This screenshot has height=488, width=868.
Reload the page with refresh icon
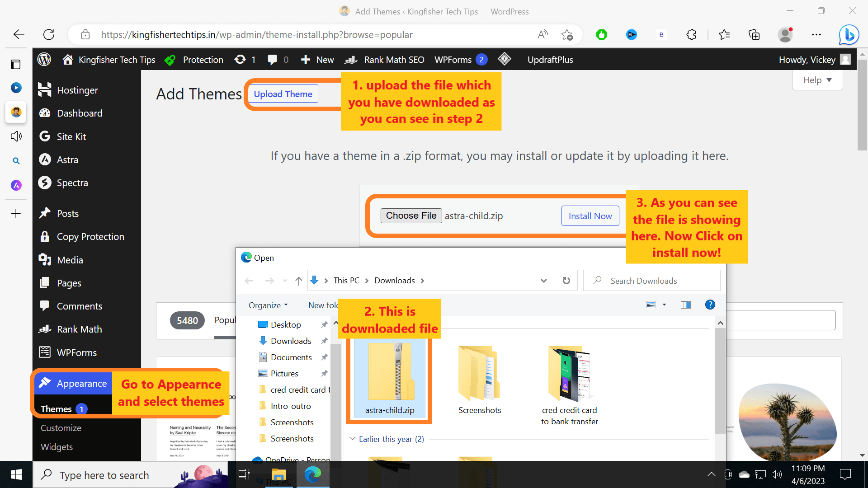[x=49, y=34]
